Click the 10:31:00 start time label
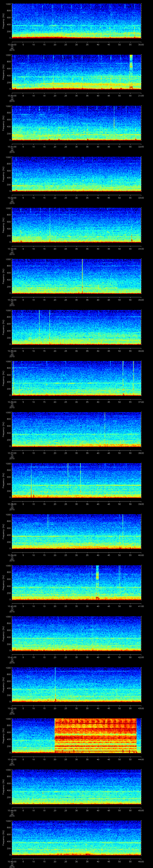This screenshot has width=153, height=868. [12, 147]
